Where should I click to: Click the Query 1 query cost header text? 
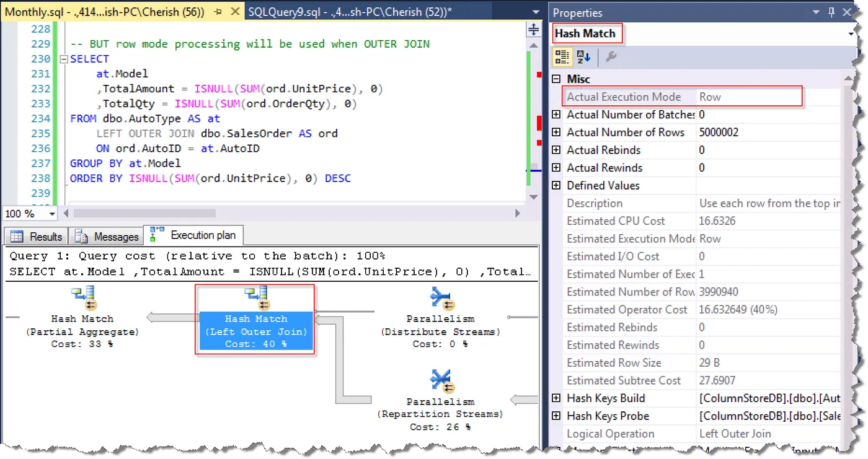(x=197, y=256)
